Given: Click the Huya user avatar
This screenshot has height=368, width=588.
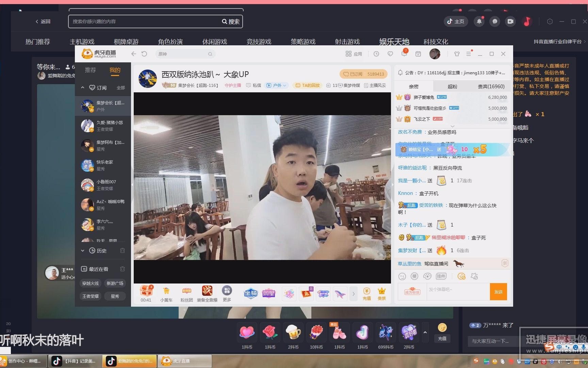Looking at the screenshot, I should click(x=435, y=54).
